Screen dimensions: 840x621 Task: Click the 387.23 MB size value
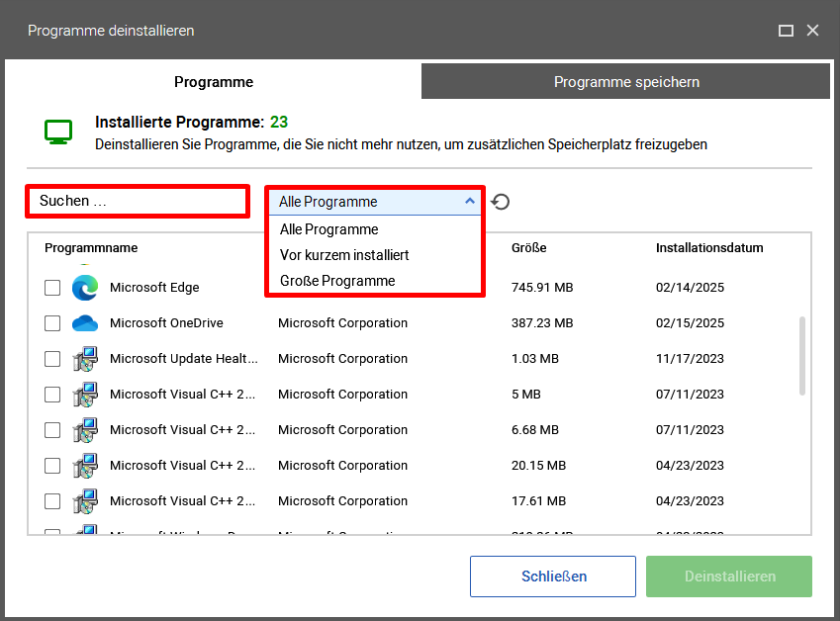pyautogui.click(x=542, y=323)
